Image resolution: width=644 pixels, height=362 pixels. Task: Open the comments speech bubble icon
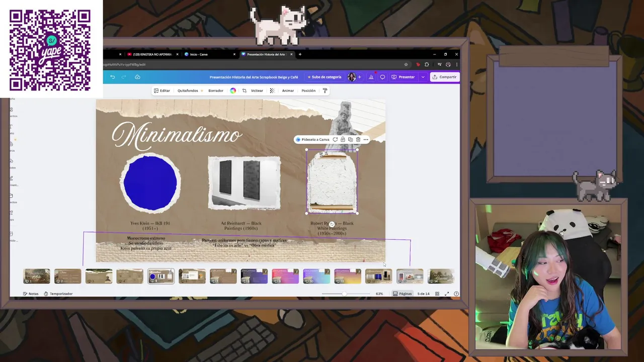382,77
